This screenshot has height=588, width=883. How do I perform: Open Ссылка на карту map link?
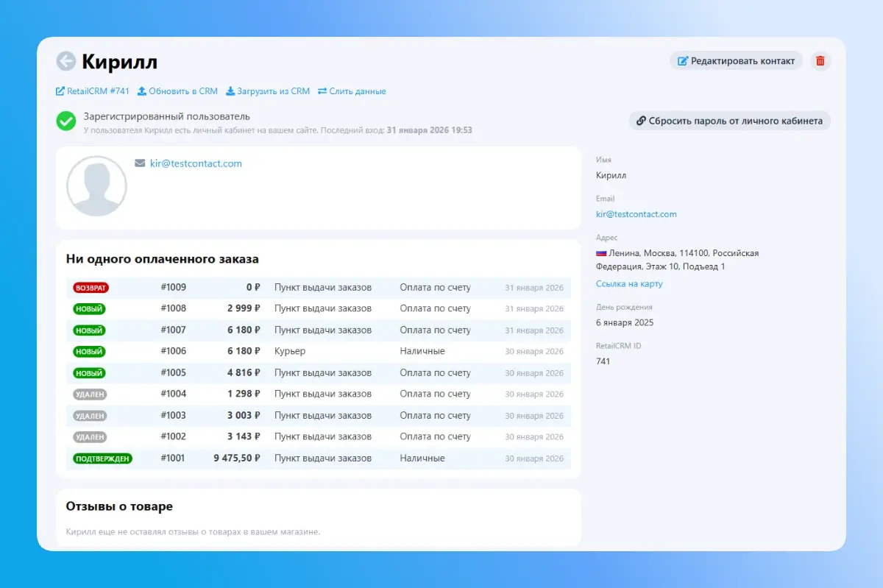tap(629, 284)
